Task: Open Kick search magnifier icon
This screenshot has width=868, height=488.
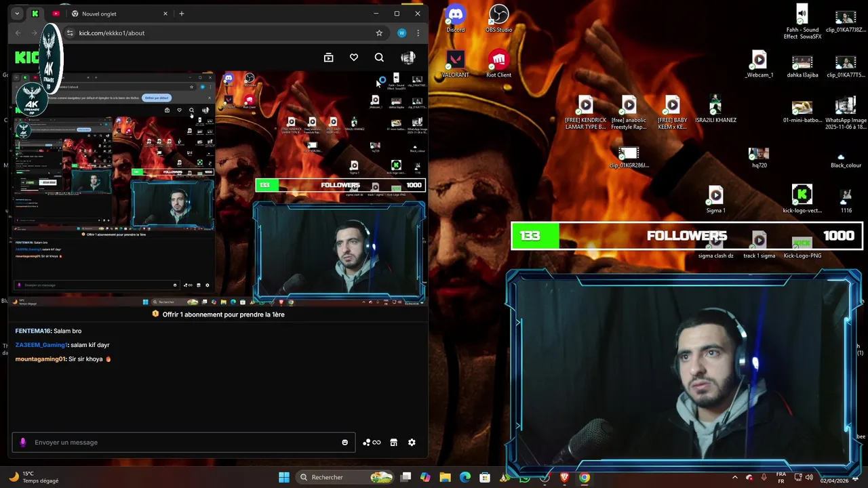Action: click(379, 58)
